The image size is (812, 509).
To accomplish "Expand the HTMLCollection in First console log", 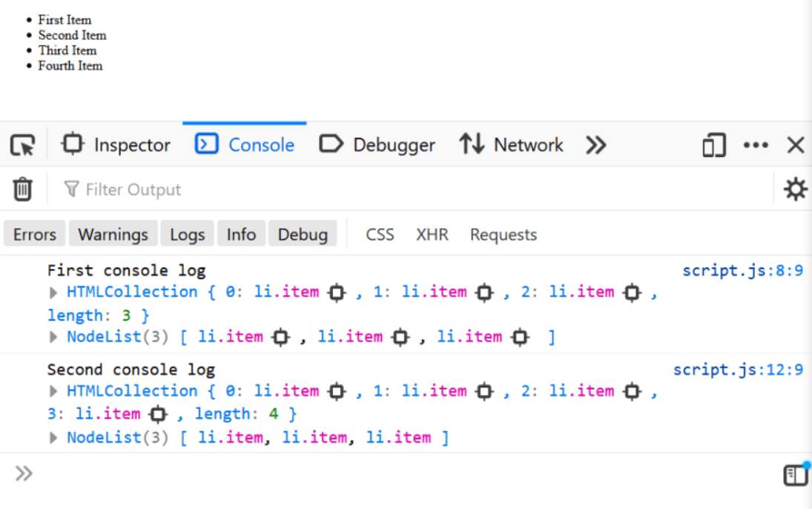I will click(x=53, y=292).
